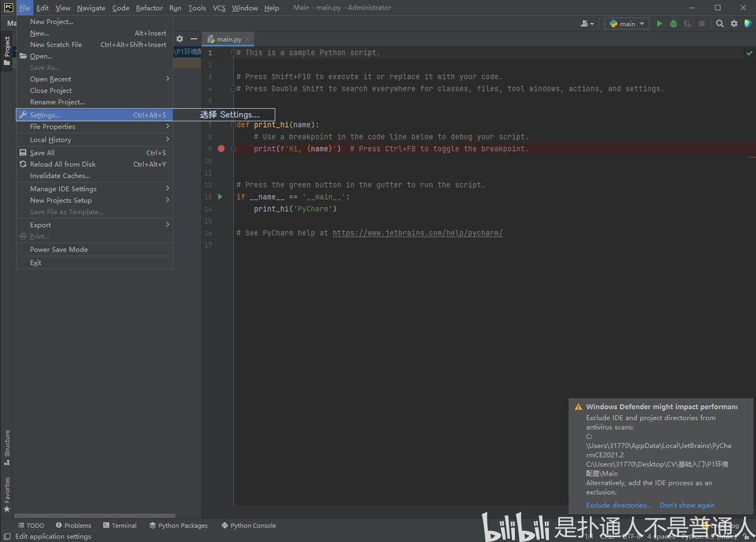Click the Exclude directories... link

pyautogui.click(x=618, y=505)
